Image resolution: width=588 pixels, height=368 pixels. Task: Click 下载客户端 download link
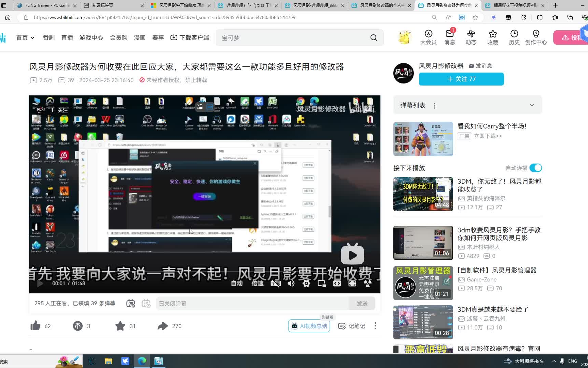point(190,37)
